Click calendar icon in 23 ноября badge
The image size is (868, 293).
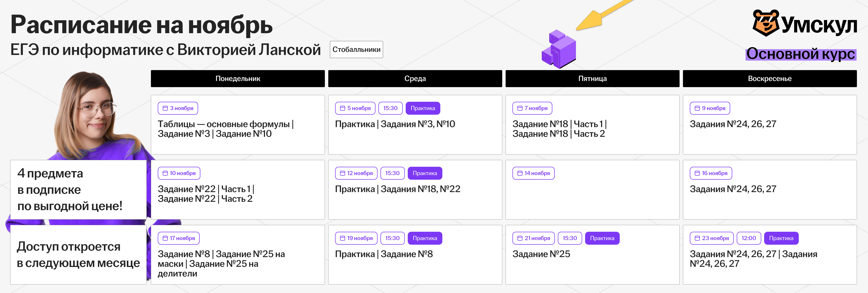click(697, 238)
